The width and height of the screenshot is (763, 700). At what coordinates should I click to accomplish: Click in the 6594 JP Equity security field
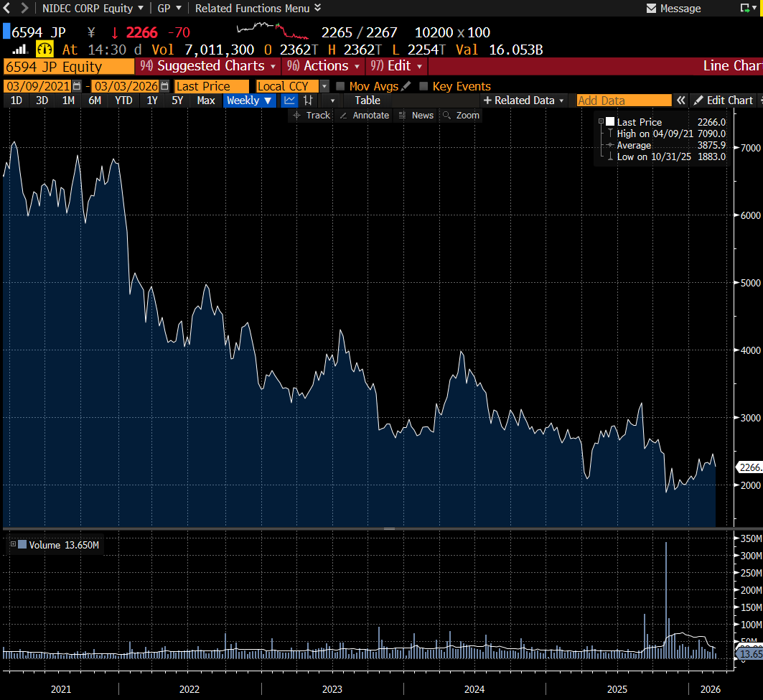69,66
